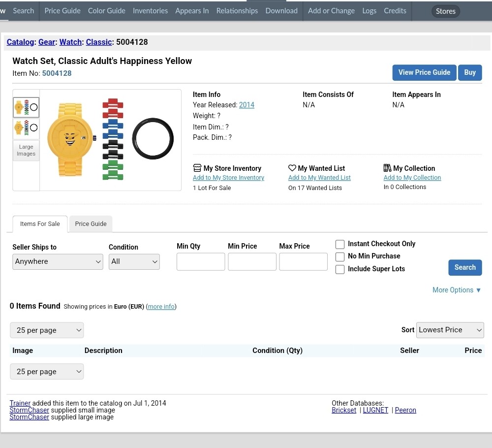Open Color Guide navigation item
492x448 pixels.
(x=107, y=11)
